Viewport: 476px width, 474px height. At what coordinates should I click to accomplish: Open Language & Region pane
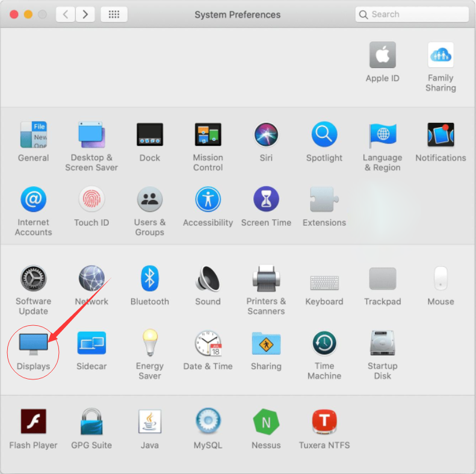pyautogui.click(x=383, y=135)
